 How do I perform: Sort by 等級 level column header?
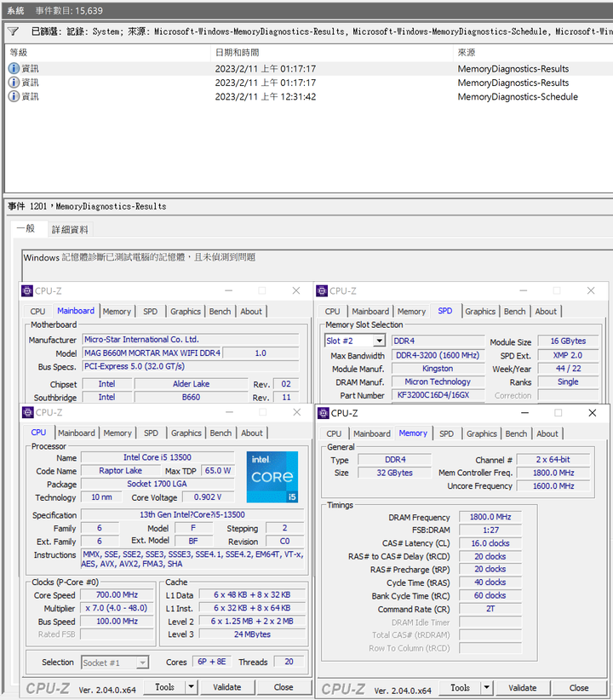coord(107,52)
